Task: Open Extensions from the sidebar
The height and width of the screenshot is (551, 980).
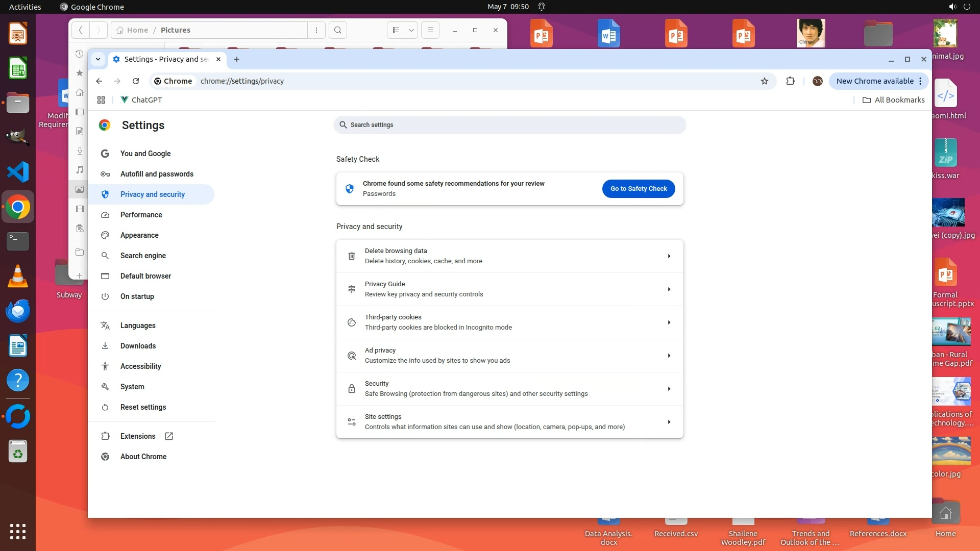Action: [x=138, y=436]
